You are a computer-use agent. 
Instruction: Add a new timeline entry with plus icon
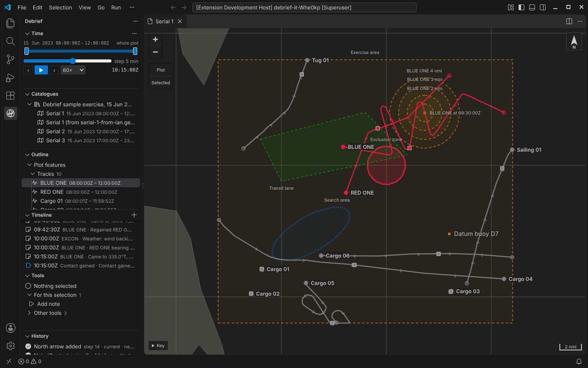tap(134, 215)
